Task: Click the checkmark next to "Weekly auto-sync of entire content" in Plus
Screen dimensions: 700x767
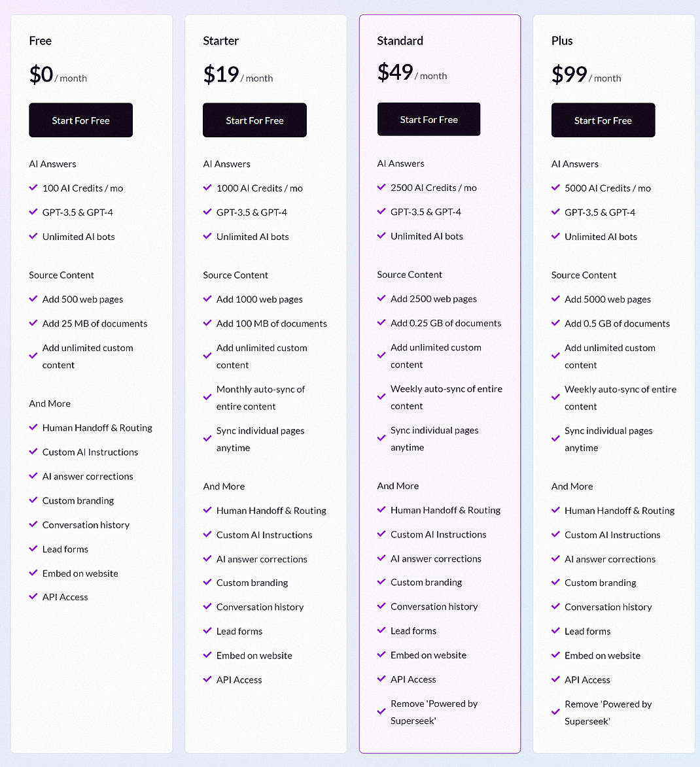Action: [x=555, y=398]
